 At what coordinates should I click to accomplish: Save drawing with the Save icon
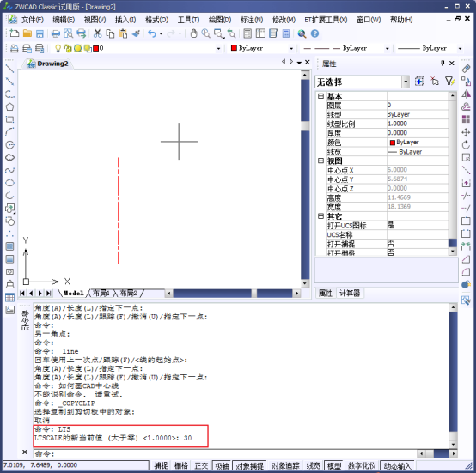pyautogui.click(x=40, y=33)
